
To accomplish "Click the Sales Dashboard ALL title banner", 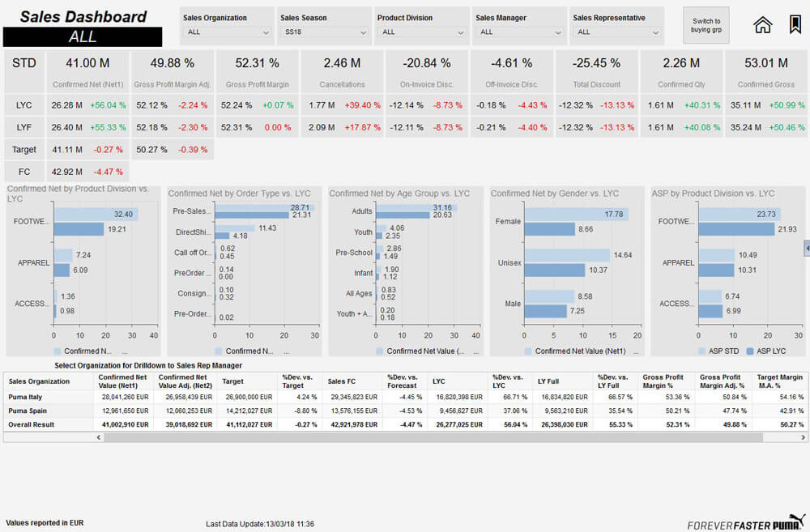I will (83, 27).
